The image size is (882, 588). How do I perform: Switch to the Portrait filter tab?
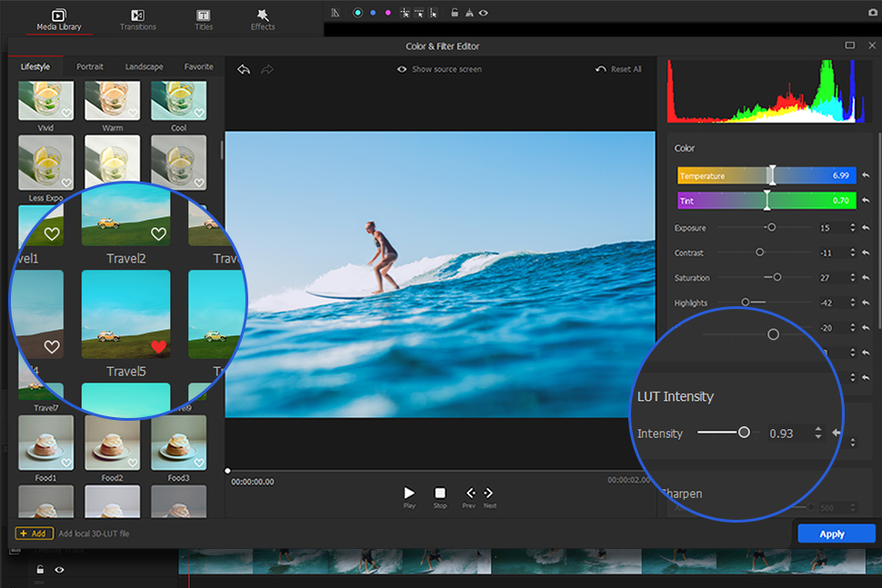point(89,66)
